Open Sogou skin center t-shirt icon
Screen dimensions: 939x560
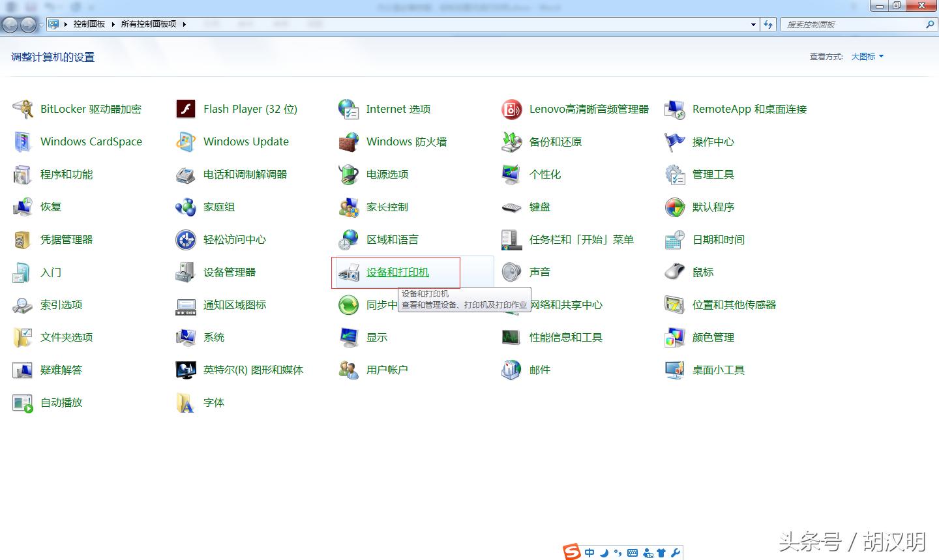coord(662,552)
